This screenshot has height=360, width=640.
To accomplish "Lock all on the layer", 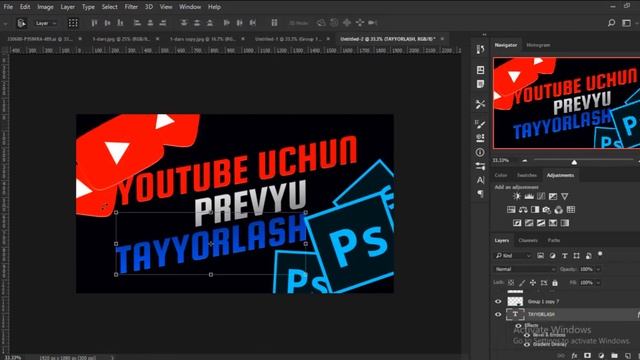I will (x=555, y=282).
